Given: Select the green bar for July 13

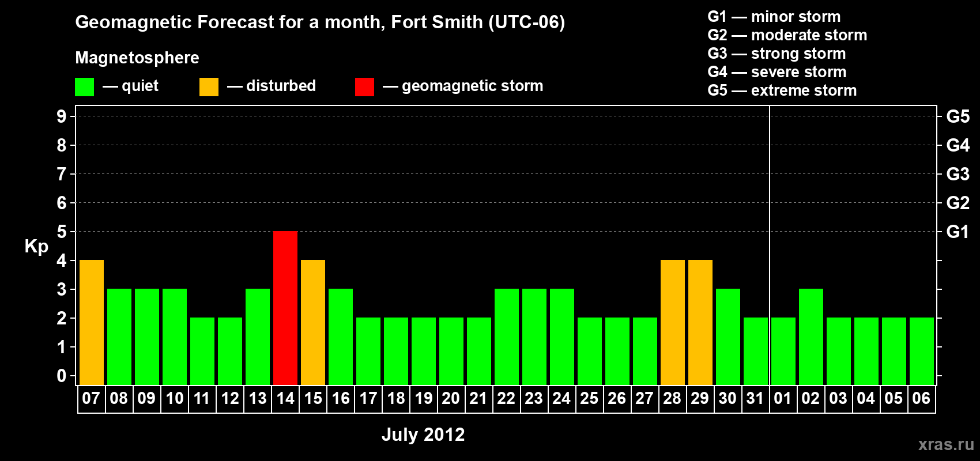Looking at the screenshot, I should pyautogui.click(x=258, y=337).
